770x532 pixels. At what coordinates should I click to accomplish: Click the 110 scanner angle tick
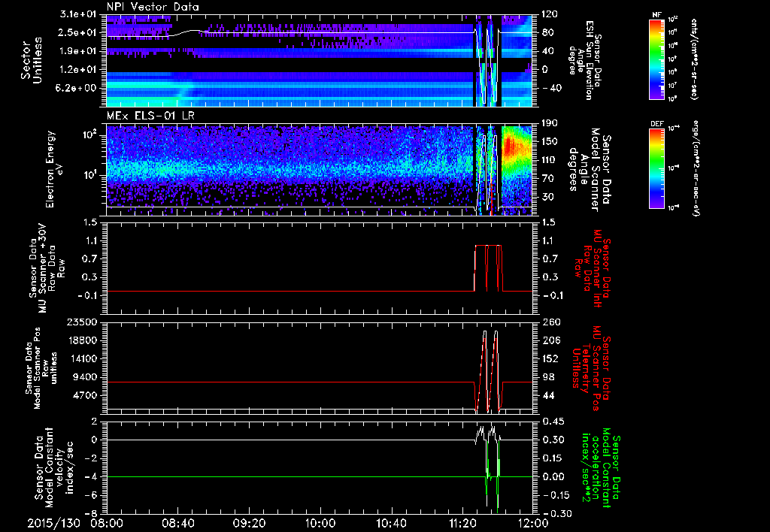[550, 160]
